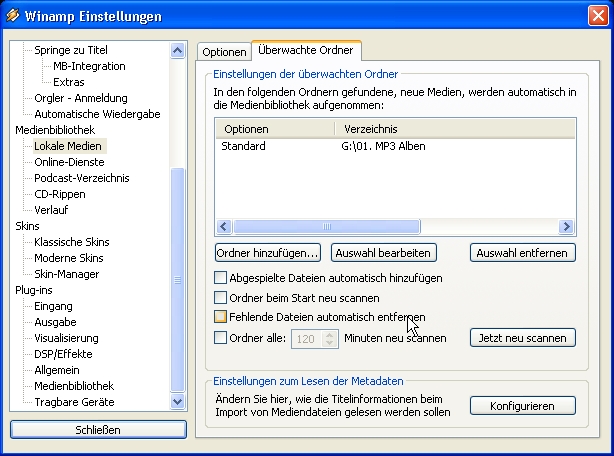Screen dimensions: 614x456
Task: Open Tragbare Geräte plug-ins settings
Action: (x=74, y=402)
